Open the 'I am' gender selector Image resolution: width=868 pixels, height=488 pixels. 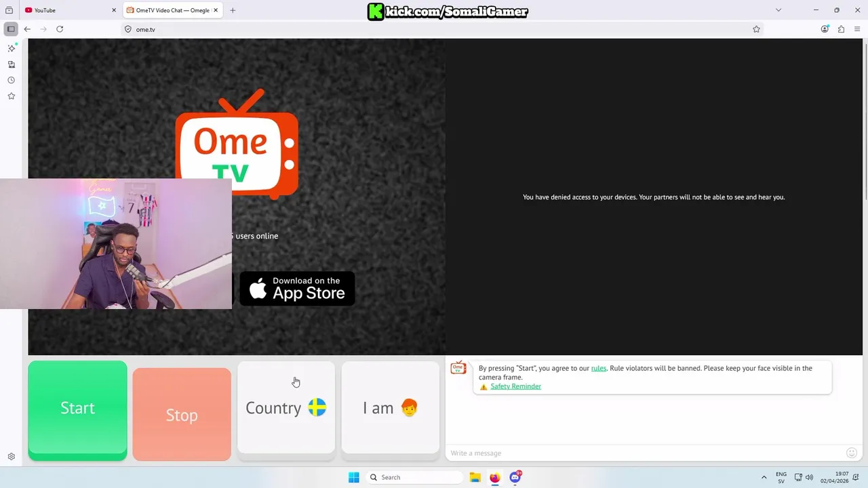coord(391,407)
